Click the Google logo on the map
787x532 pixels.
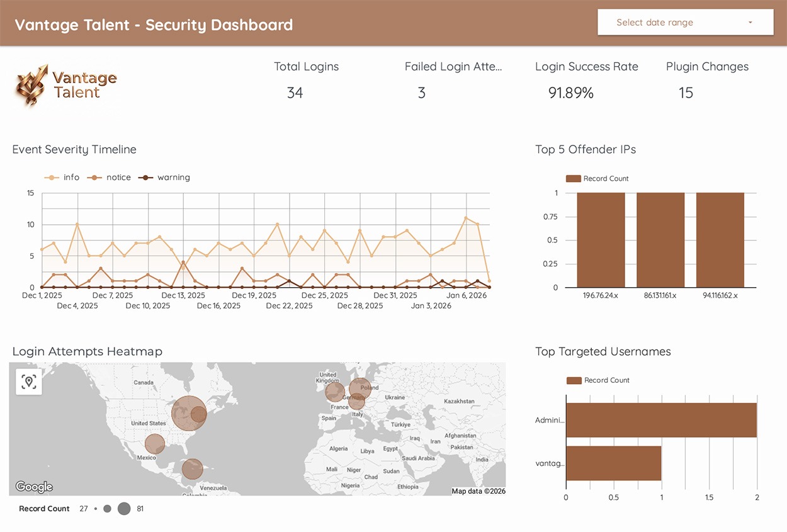[x=34, y=487]
